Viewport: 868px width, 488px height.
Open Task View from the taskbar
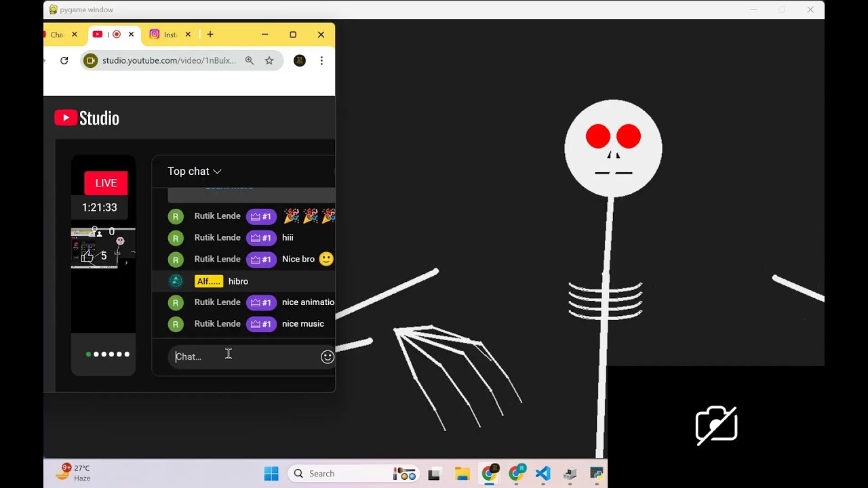[434, 474]
